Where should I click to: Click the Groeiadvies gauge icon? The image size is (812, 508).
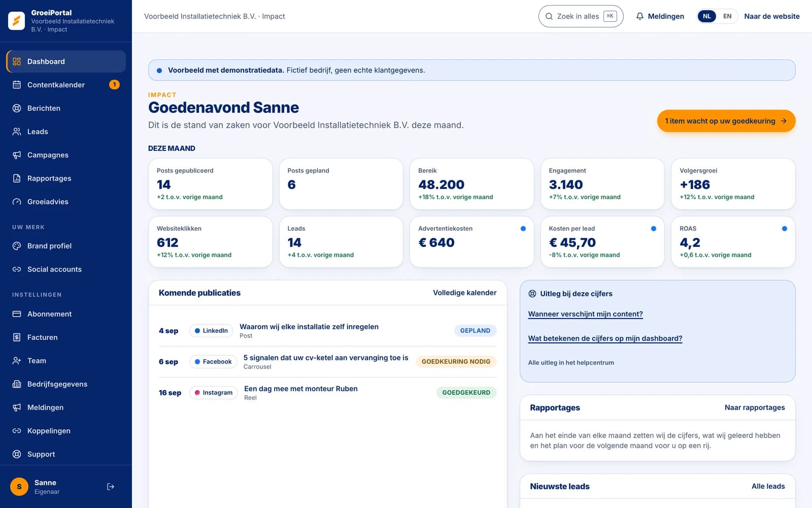pos(17,202)
